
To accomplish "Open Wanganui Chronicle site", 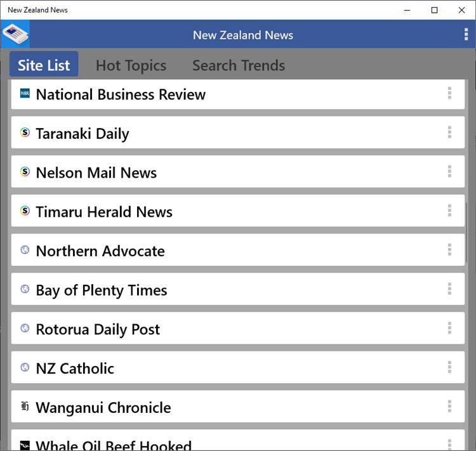I will 238,407.
